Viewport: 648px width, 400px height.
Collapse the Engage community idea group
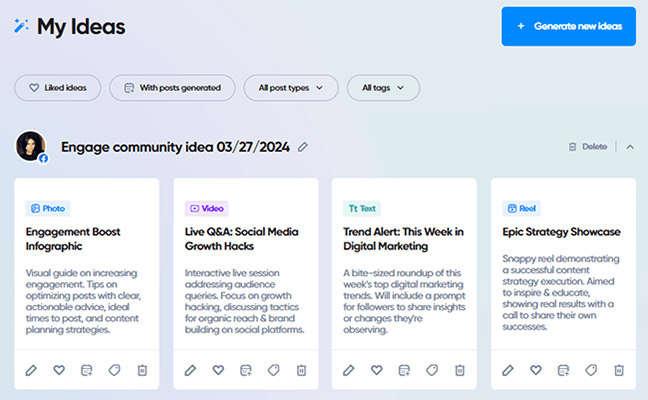tap(630, 147)
